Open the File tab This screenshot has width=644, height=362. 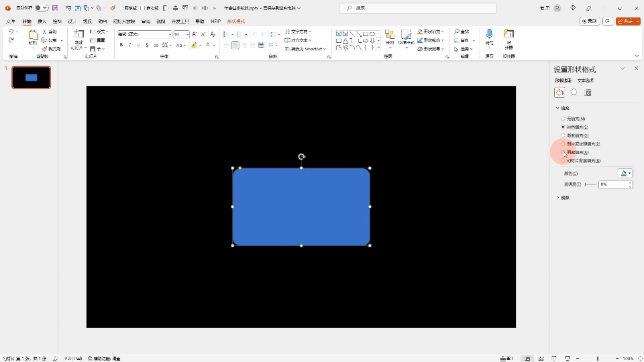click(11, 21)
